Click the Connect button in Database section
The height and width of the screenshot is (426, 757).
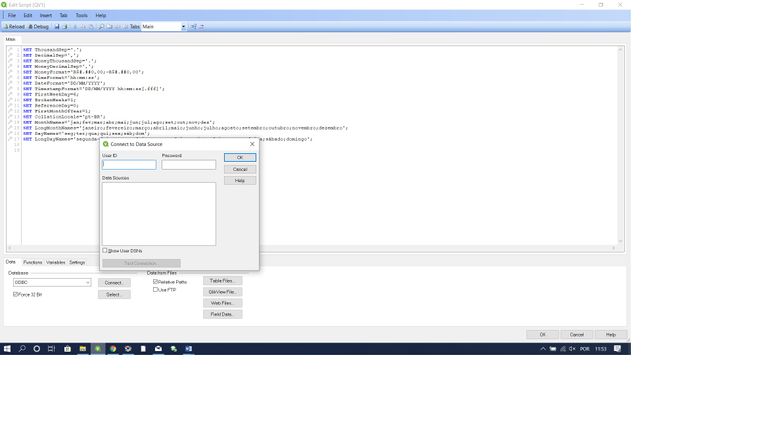coord(114,283)
